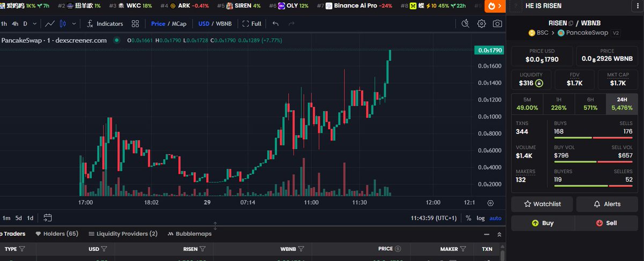Select the 1H price change tab
The image size is (644, 261).
click(559, 103)
